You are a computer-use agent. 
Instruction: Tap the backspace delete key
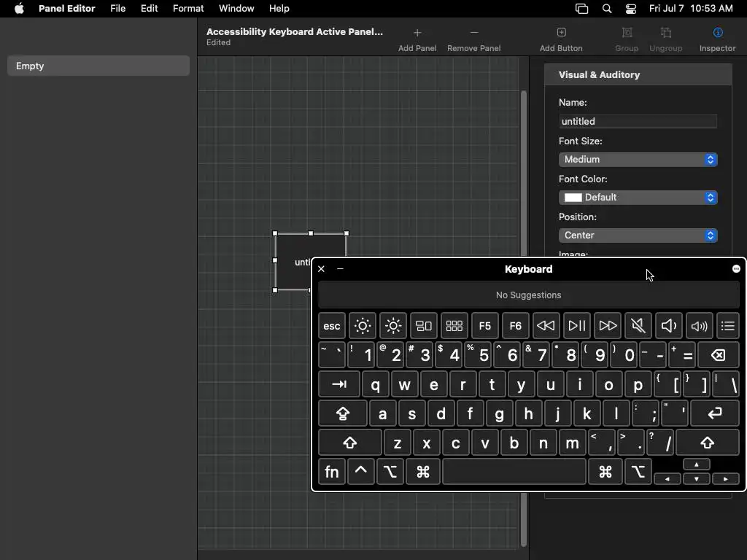pyautogui.click(x=719, y=355)
